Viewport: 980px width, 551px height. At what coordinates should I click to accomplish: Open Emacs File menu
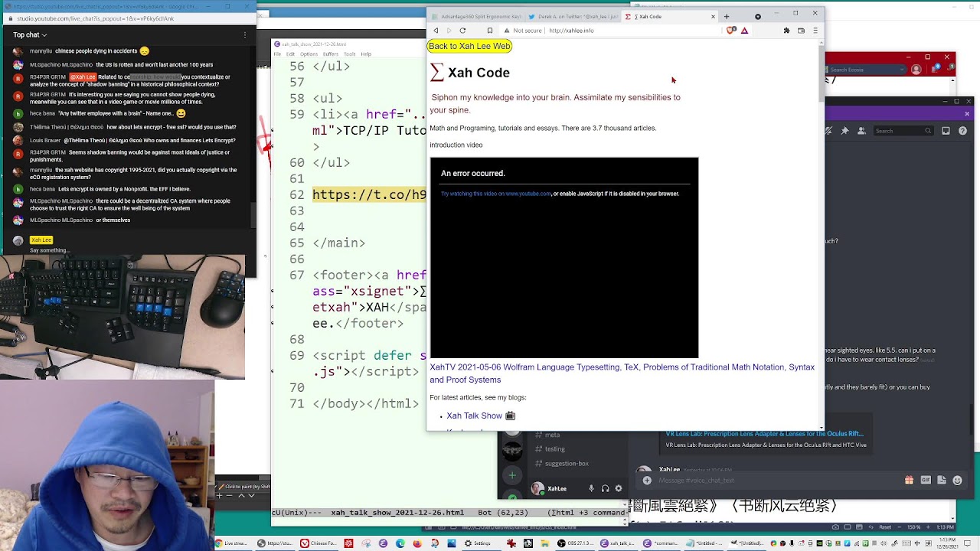(x=276, y=54)
